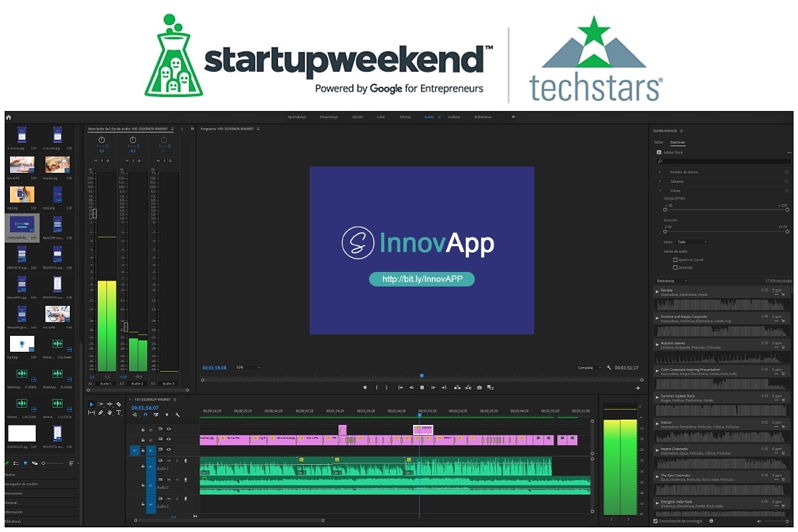This screenshot has height=532, width=798.
Task: Open Sonido esencial panel menu
Action: click(x=681, y=131)
